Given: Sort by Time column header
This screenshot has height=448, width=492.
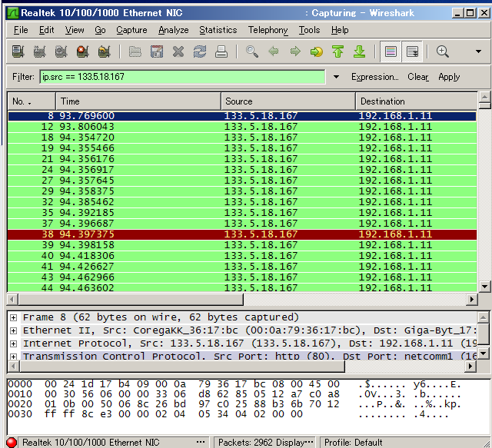Looking at the screenshot, I should click(138, 101).
